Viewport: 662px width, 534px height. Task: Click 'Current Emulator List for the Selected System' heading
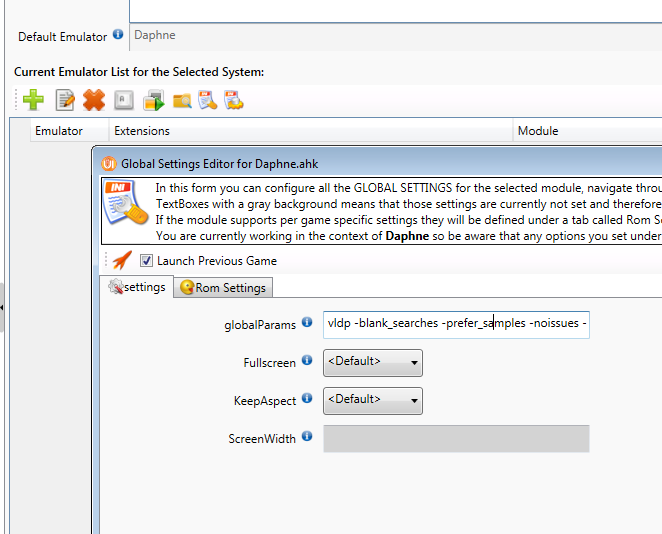(139, 72)
